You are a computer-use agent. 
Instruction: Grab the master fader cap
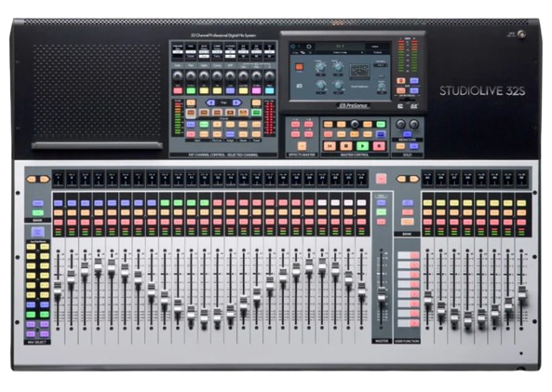[x=382, y=295]
